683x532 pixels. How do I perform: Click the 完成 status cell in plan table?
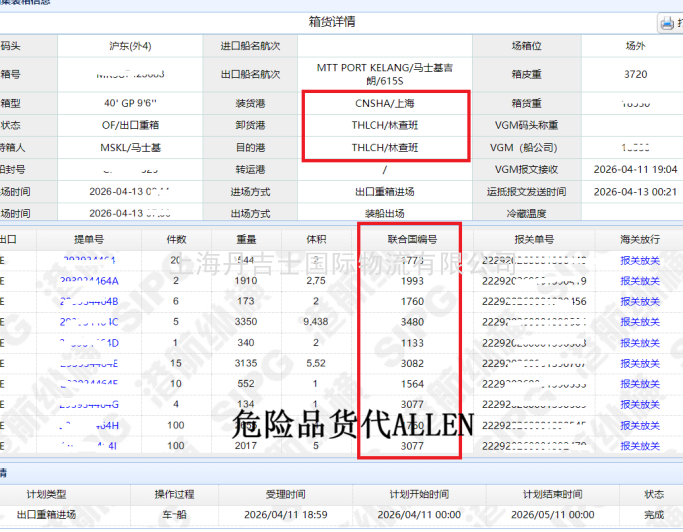tap(653, 516)
